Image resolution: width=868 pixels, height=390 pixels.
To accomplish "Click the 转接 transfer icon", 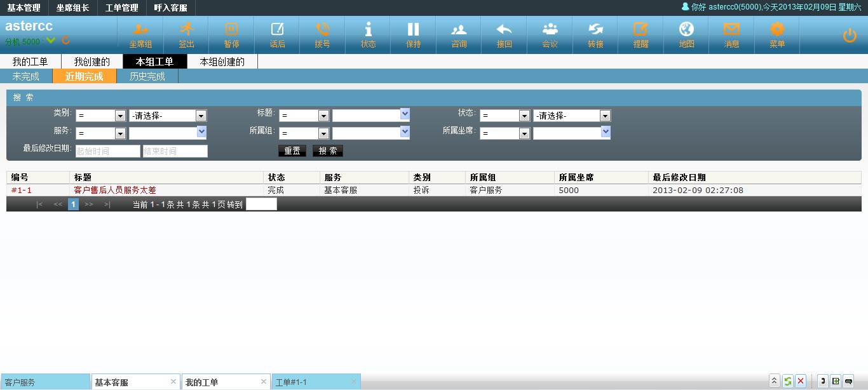I will click(x=596, y=29).
